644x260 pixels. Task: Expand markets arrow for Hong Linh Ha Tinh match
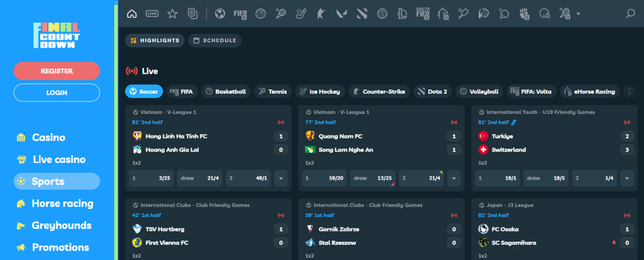pos(280,179)
